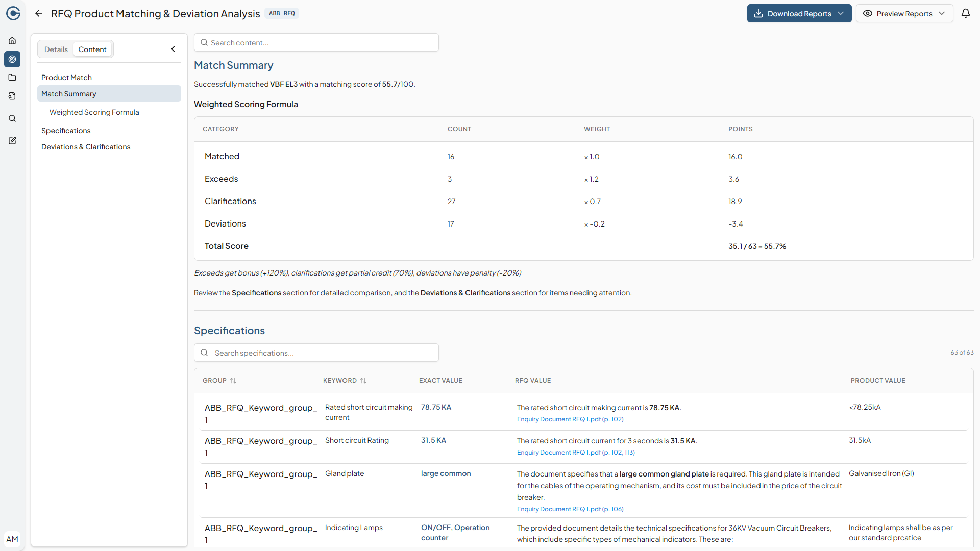Open Enquiry Document RFQ 1.pdf (p. 106) link
The height and width of the screenshot is (551, 980).
coord(570,509)
